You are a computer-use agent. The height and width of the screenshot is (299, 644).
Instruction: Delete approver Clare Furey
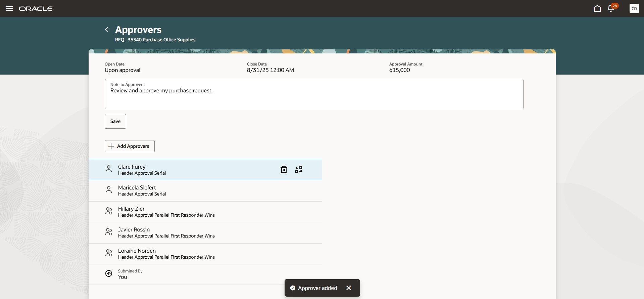tap(284, 169)
